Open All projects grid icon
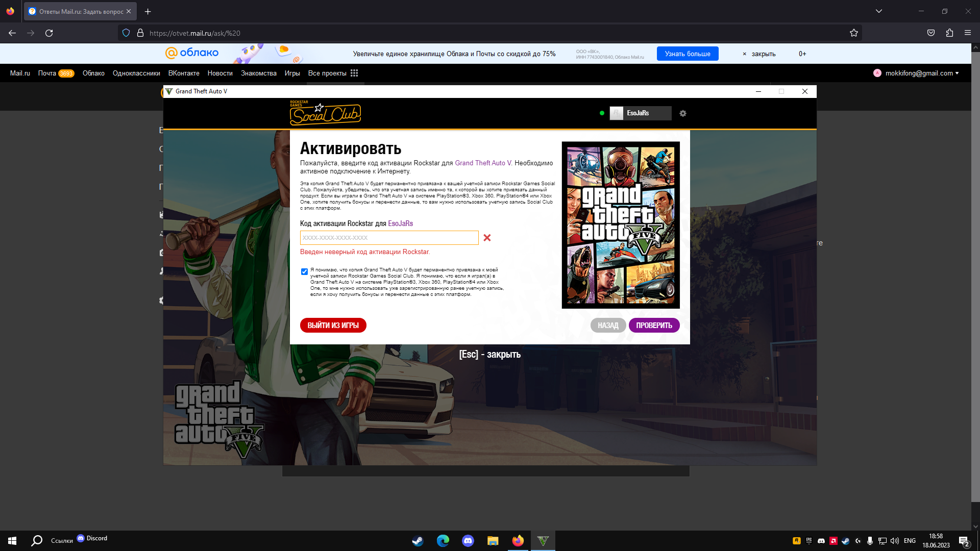This screenshot has height=551, width=980. click(354, 73)
